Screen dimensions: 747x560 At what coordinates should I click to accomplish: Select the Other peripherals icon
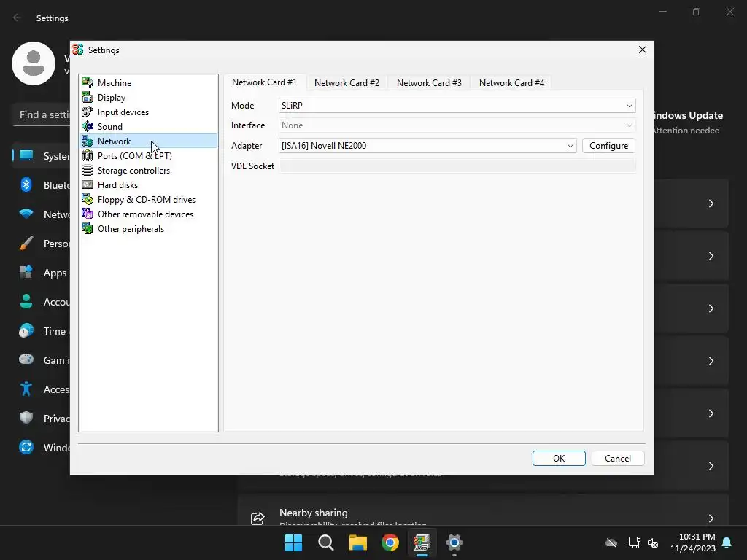pos(88,228)
